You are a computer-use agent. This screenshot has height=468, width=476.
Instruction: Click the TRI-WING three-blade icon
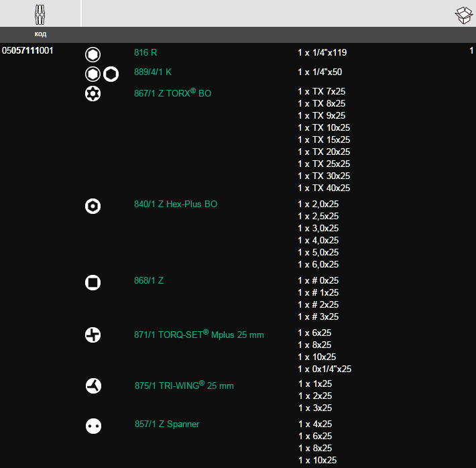tap(93, 386)
